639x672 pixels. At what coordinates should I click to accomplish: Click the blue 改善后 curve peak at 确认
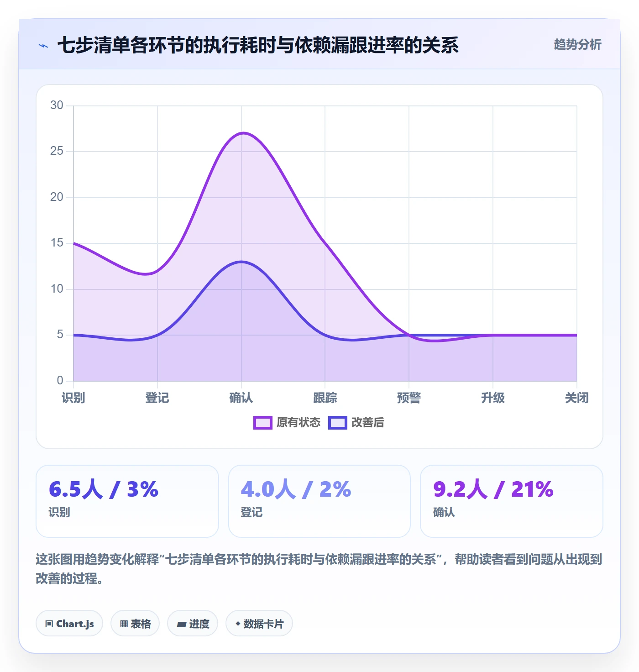241,262
